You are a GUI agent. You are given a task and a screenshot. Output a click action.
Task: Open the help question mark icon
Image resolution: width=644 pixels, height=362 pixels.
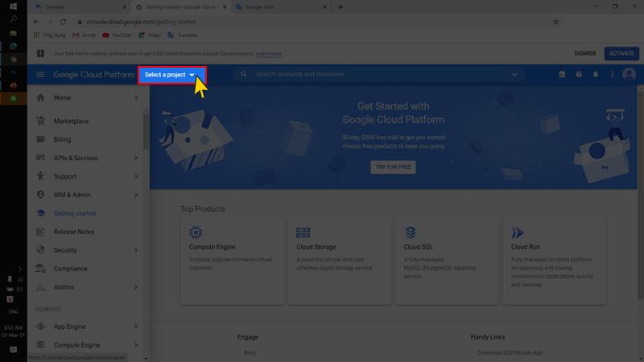(579, 75)
